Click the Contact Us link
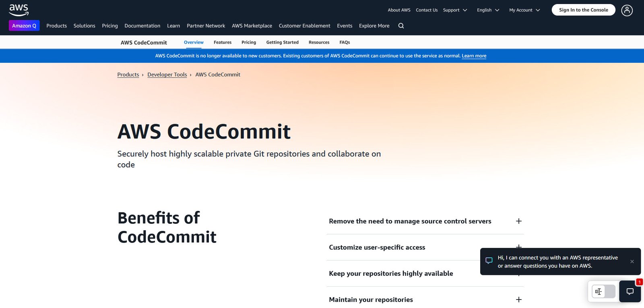 pyautogui.click(x=427, y=10)
